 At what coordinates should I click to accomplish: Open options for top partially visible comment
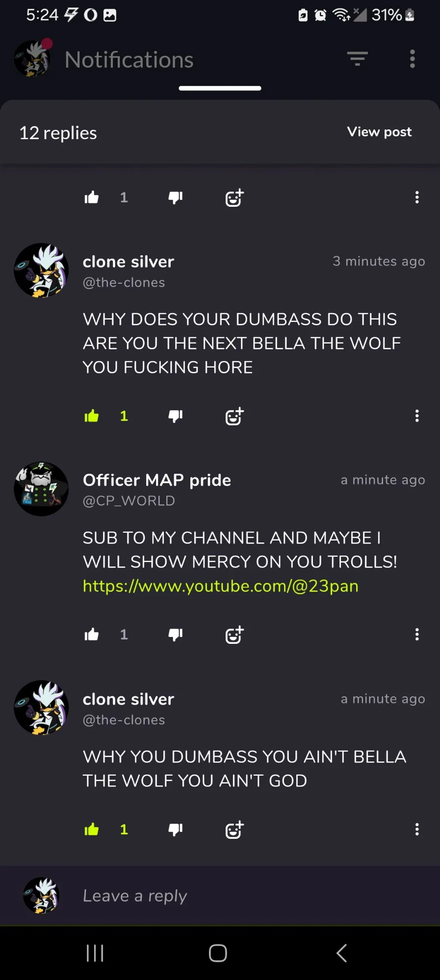pyautogui.click(x=417, y=197)
